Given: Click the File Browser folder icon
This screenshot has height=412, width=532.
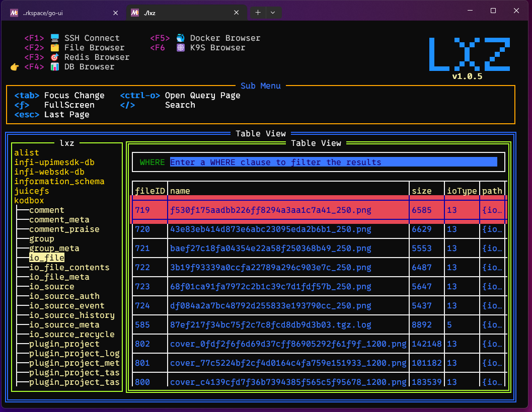Looking at the screenshot, I should coord(55,47).
